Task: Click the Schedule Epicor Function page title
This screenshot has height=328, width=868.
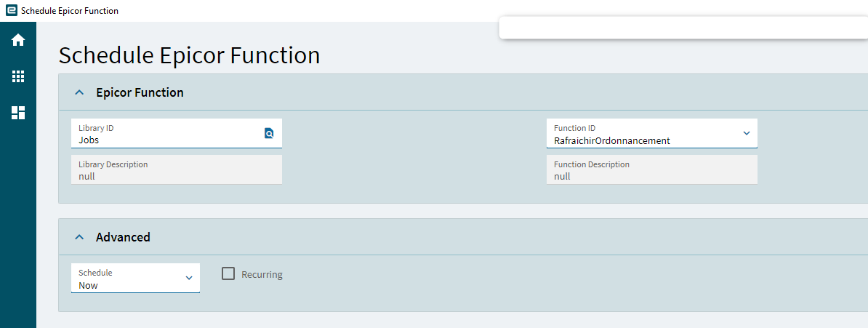Action: (189, 55)
